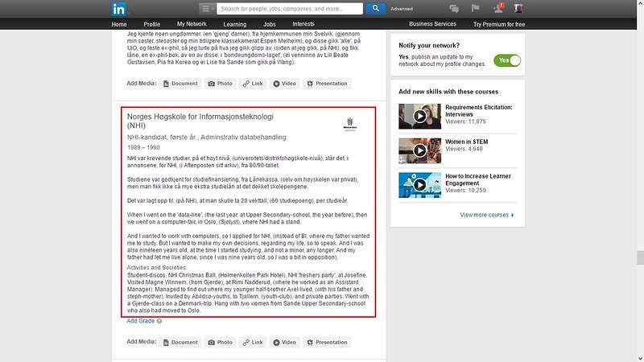The image size is (644, 362).
Task: Open the search category dropdown
Action: [x=207, y=9]
